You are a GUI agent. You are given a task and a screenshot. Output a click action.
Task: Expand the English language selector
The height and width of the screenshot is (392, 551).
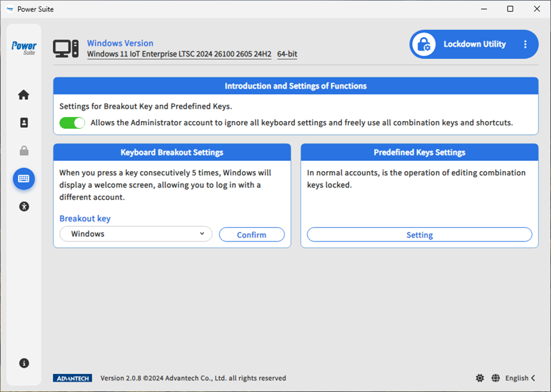point(520,378)
